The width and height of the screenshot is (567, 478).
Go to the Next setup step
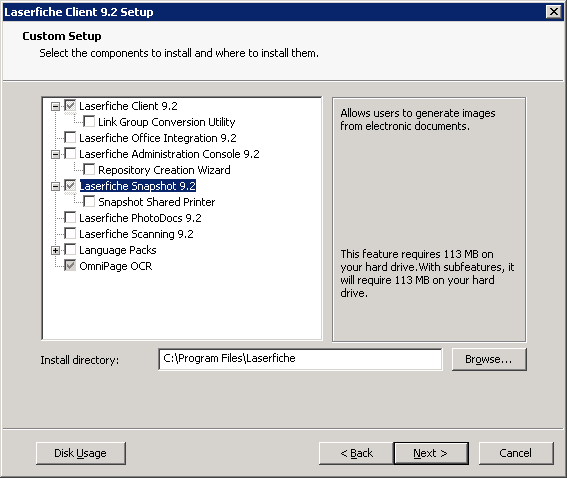(x=431, y=453)
